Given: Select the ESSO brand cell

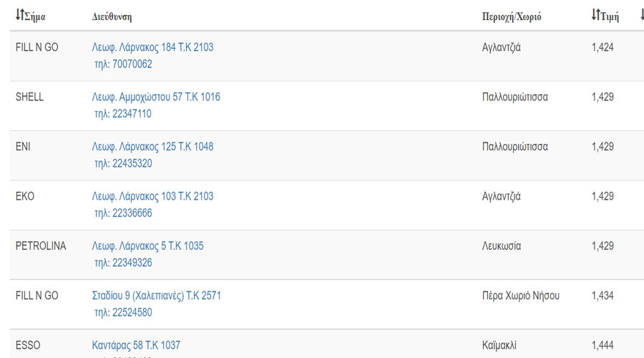Looking at the screenshot, I should (x=28, y=345).
